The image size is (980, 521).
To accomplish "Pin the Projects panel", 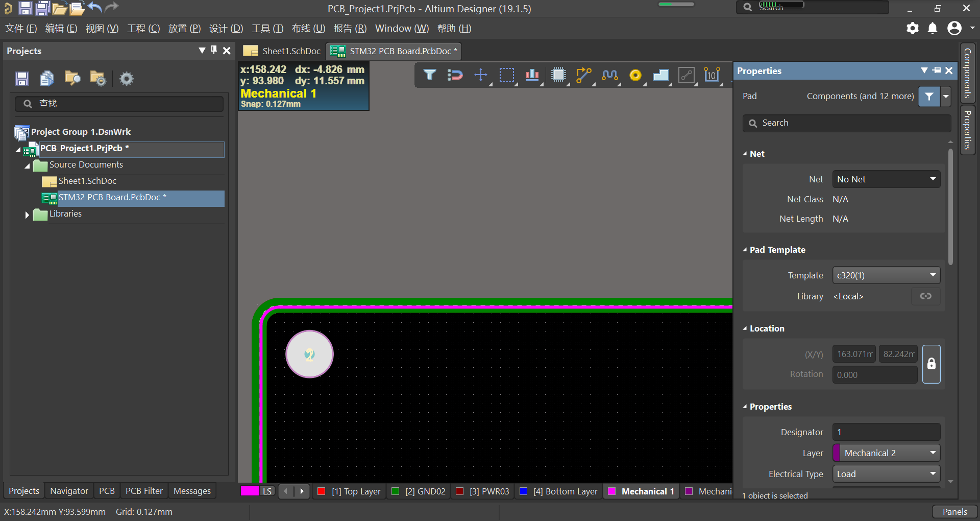I will click(x=214, y=50).
